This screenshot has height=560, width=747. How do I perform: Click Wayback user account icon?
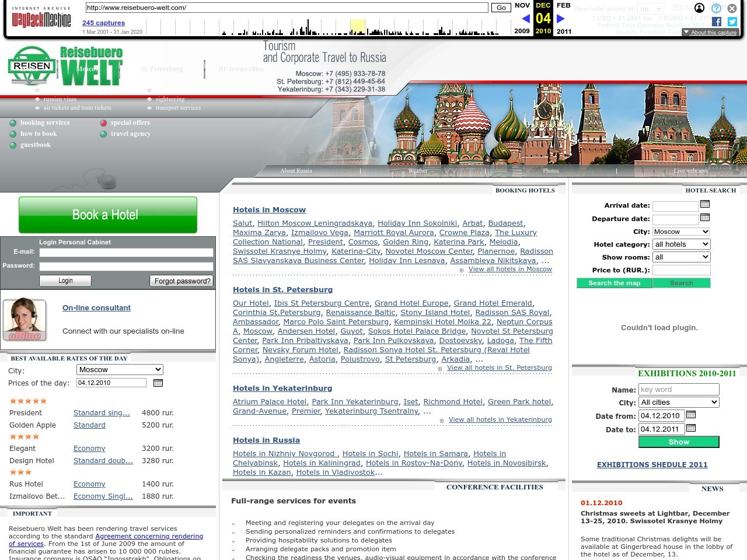699,8
